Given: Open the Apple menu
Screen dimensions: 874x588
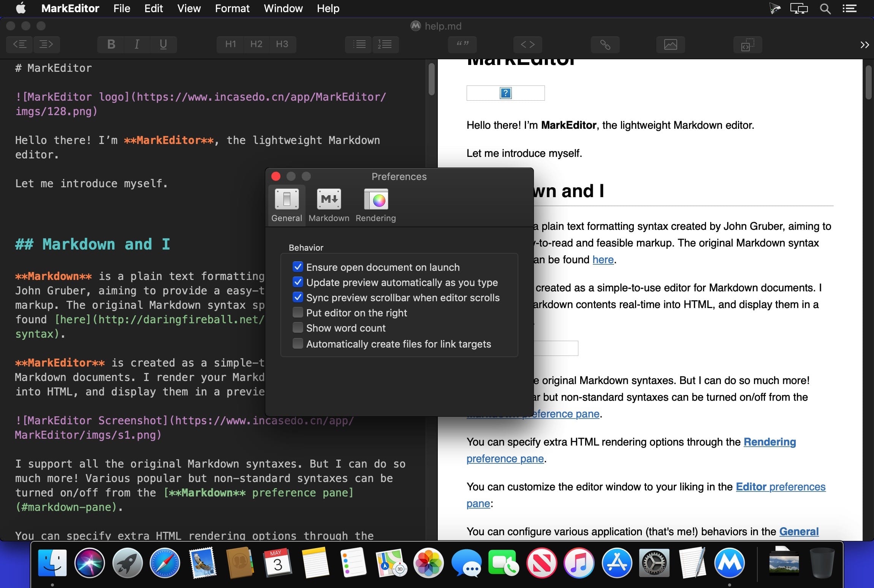Looking at the screenshot, I should 21,8.
